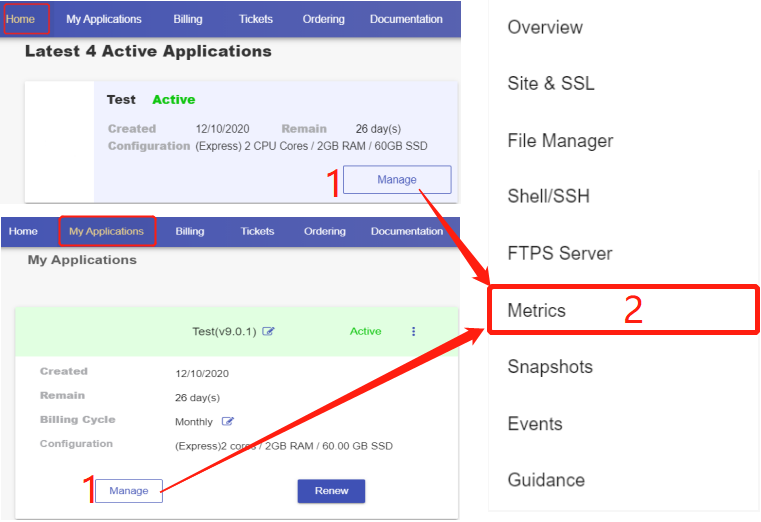Viewport: 761px width, 522px height.
Task: Open the highlighted Metrics menu item
Action: pyautogui.click(x=537, y=310)
